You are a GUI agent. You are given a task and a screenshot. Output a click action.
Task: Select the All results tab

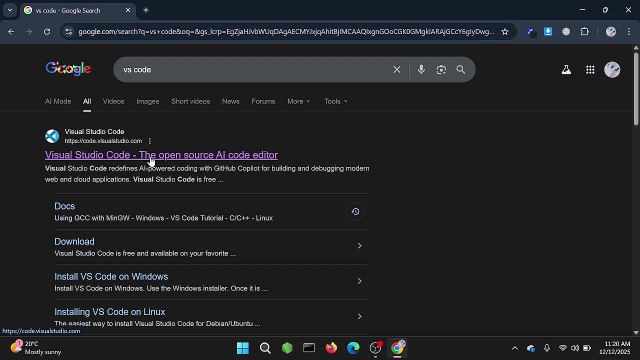87,101
